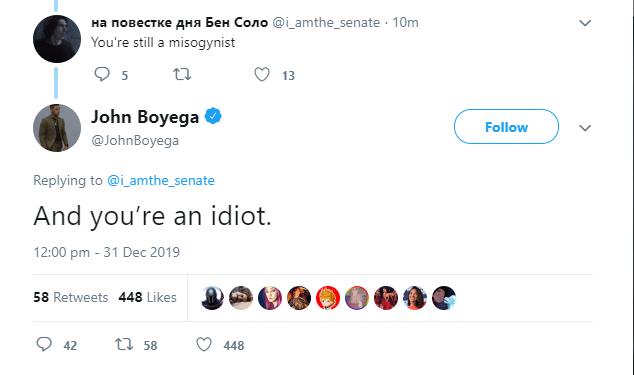Follow John Boyega

tap(506, 127)
